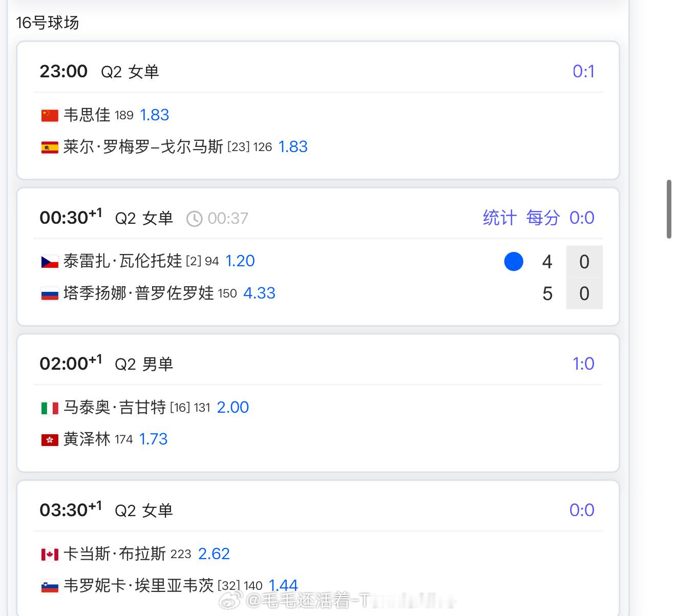Open 统计 for the live match

click(x=499, y=218)
